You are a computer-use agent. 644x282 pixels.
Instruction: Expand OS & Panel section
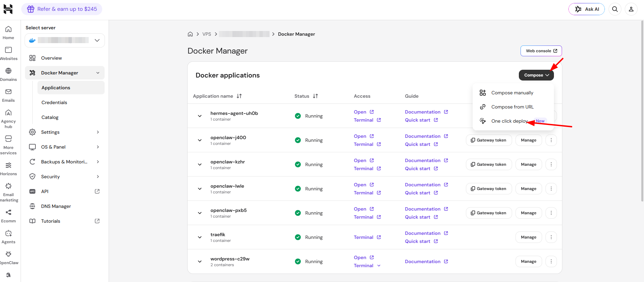pos(98,147)
